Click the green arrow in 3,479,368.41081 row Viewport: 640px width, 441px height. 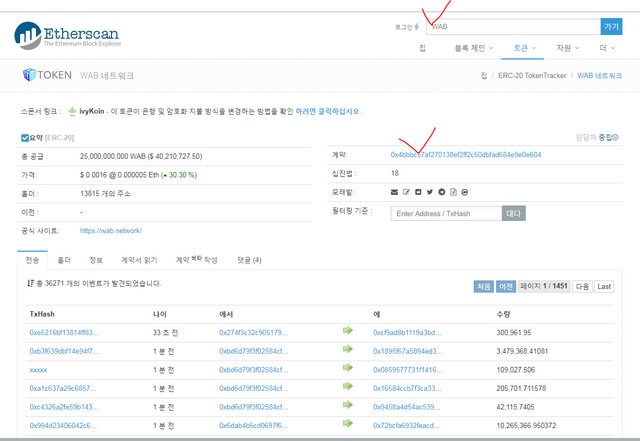tap(348, 349)
